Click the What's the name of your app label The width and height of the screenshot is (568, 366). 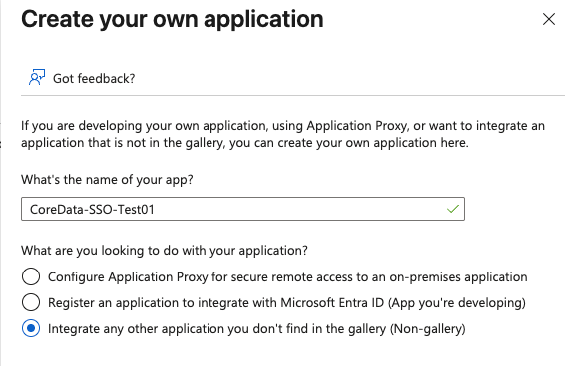107,180
